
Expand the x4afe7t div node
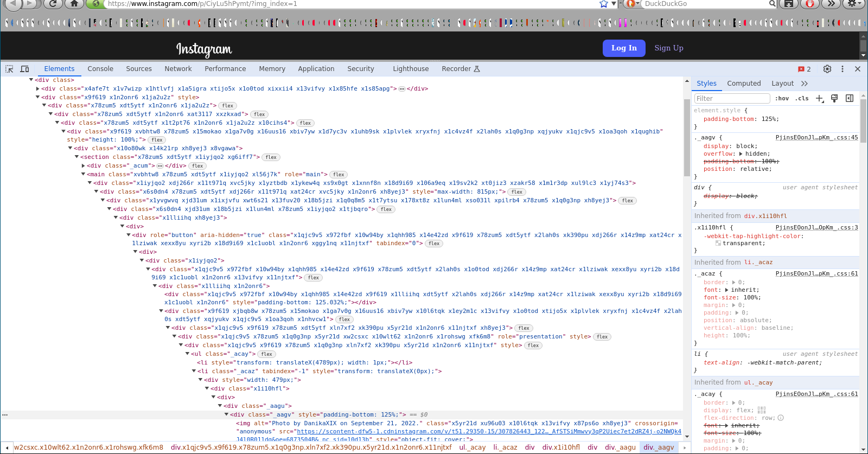(x=38, y=88)
